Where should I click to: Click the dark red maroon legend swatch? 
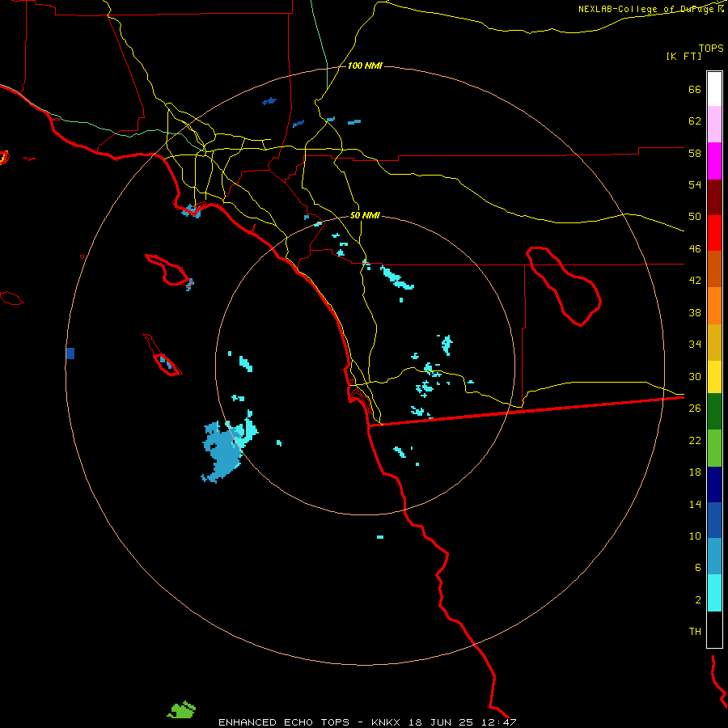[714, 197]
